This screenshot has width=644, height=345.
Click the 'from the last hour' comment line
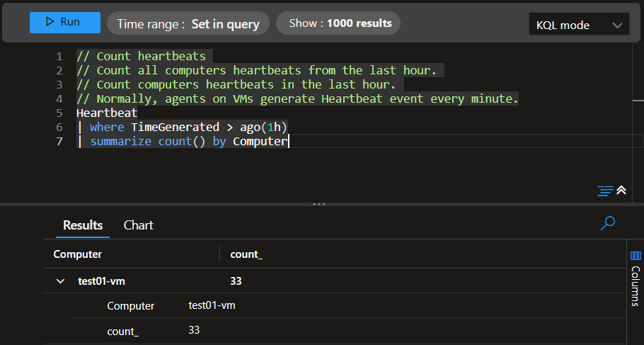(x=256, y=70)
